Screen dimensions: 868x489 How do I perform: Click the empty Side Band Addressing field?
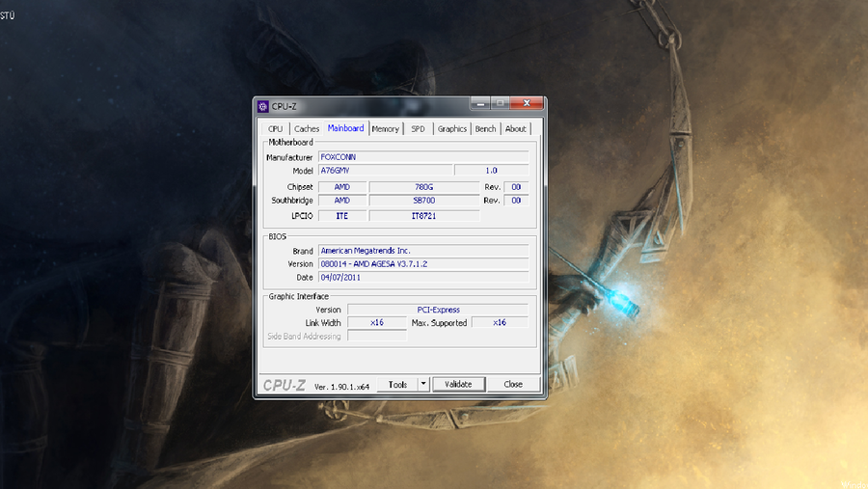click(x=377, y=336)
